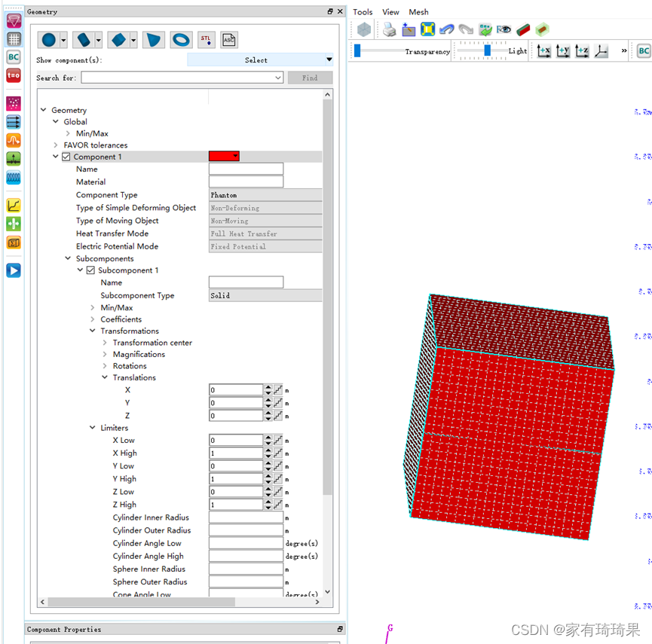
Task: Click the Transparency slider handle
Action: pos(357,50)
